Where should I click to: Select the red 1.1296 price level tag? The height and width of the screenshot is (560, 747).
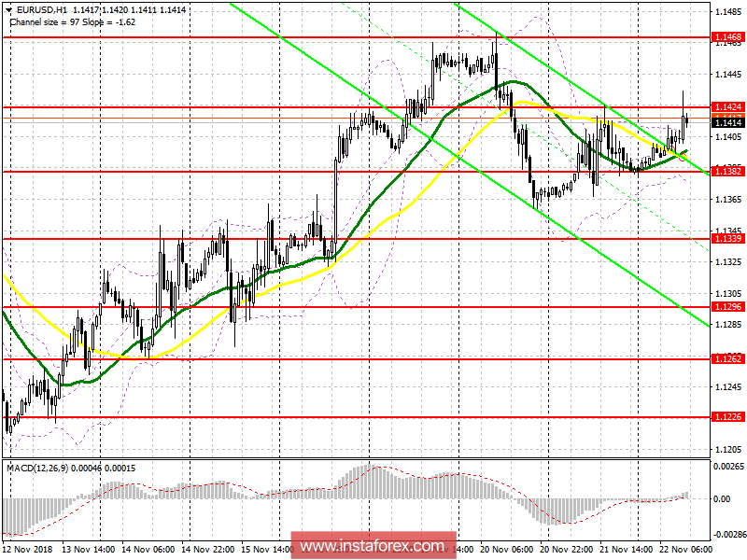[727, 307]
